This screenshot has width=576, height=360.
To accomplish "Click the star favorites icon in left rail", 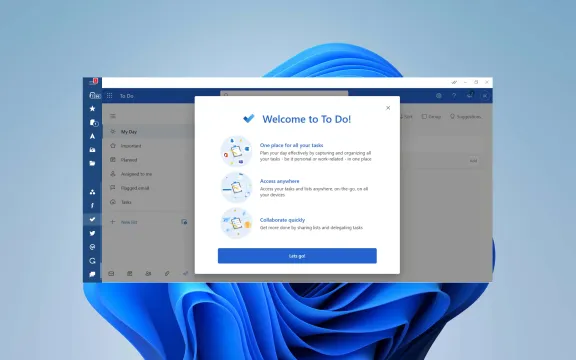I will pyautogui.click(x=92, y=108).
